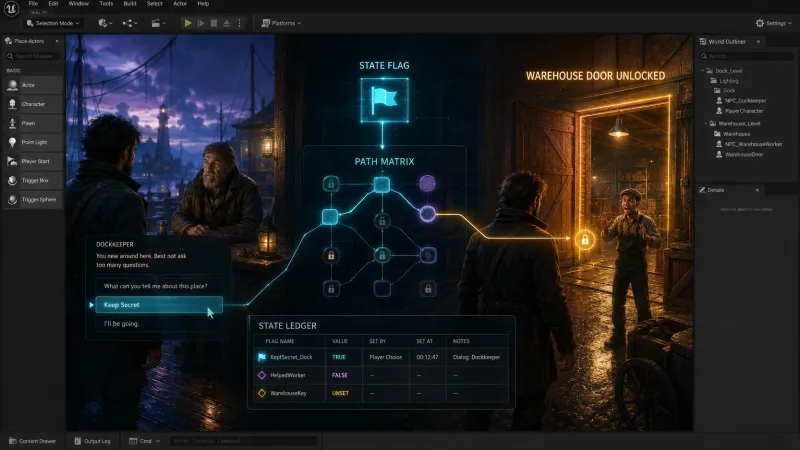Click the UNSET value for WarehouseKey

click(340, 393)
